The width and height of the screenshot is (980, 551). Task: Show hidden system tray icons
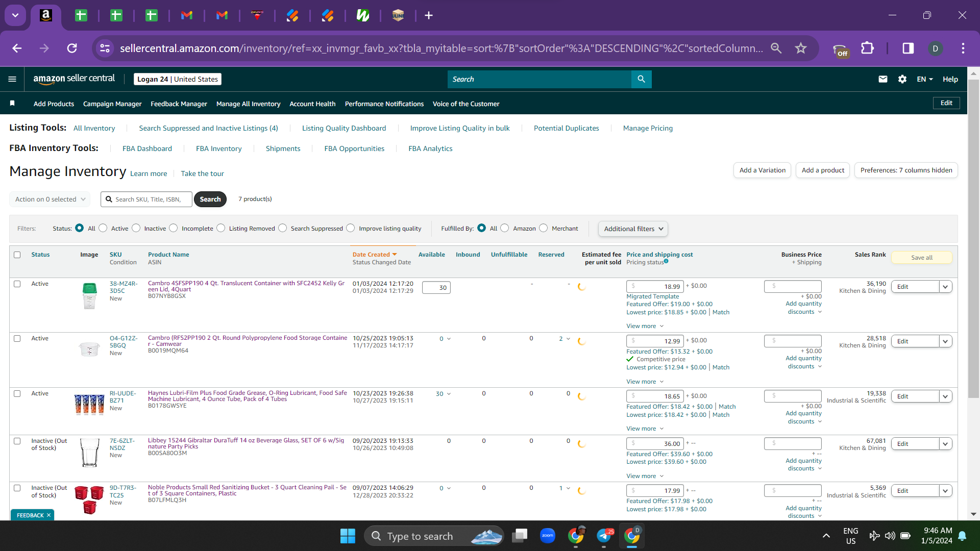click(x=826, y=536)
